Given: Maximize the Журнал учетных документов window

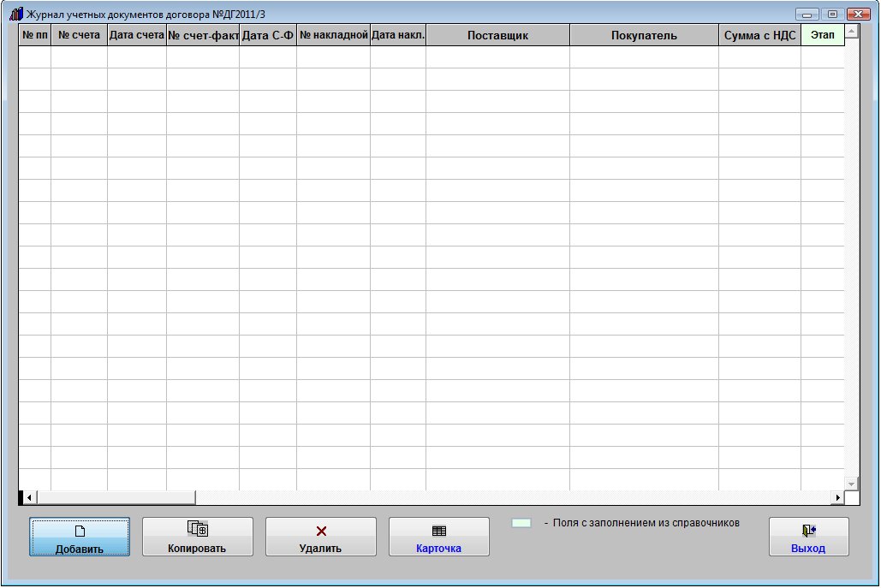Looking at the screenshot, I should (833, 14).
